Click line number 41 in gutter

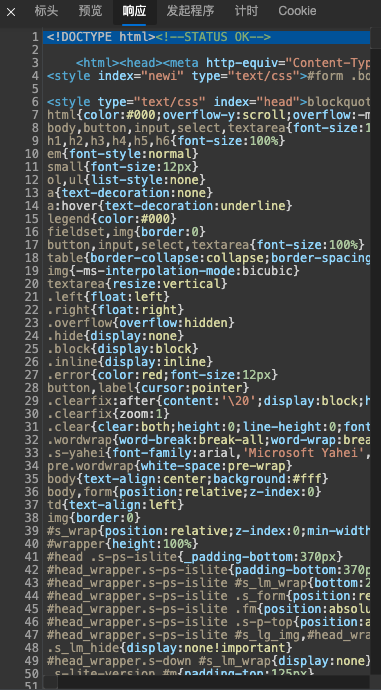33,557
